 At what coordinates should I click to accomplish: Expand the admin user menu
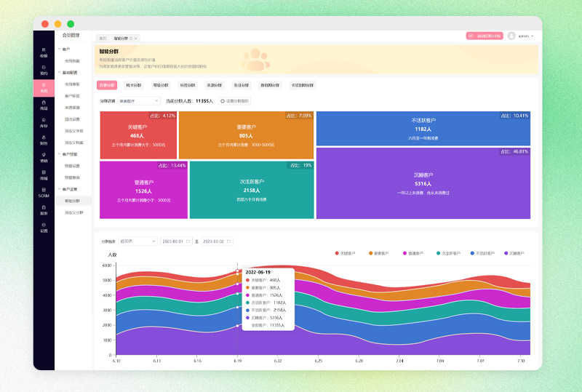point(521,36)
